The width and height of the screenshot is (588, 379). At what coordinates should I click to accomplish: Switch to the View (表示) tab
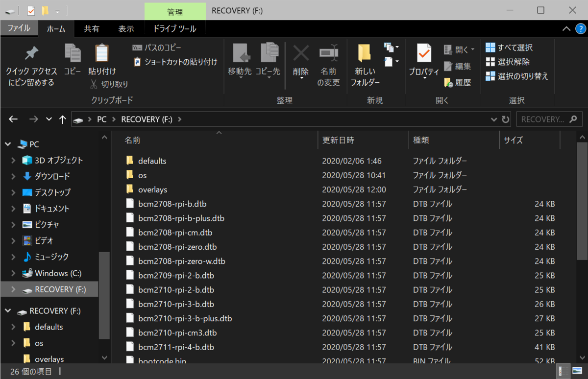click(x=126, y=29)
